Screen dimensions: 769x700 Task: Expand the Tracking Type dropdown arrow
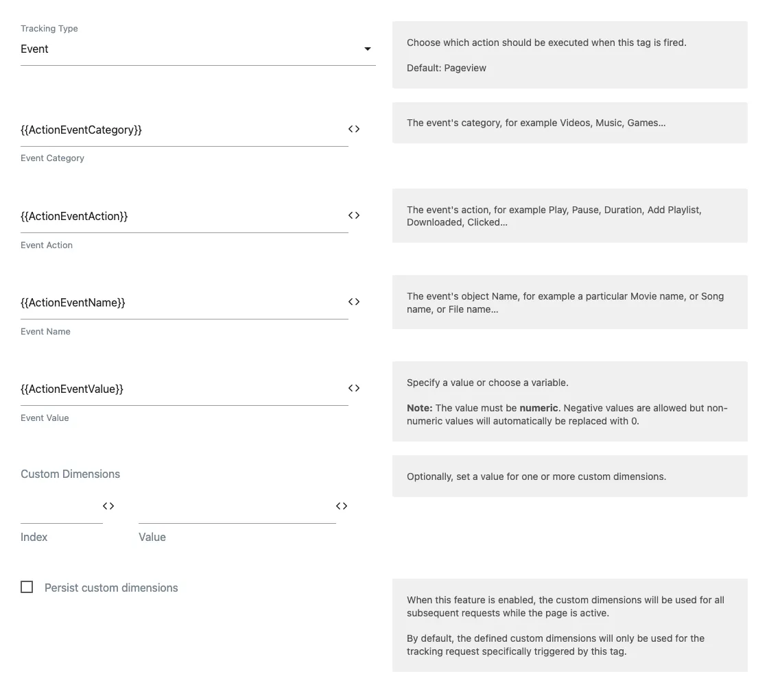[x=368, y=49]
